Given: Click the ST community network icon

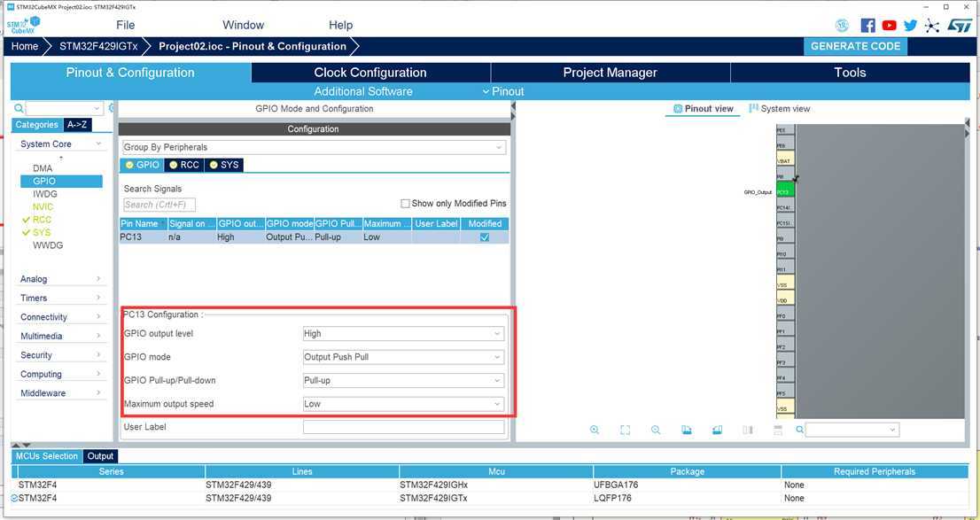Looking at the screenshot, I should point(932,26).
